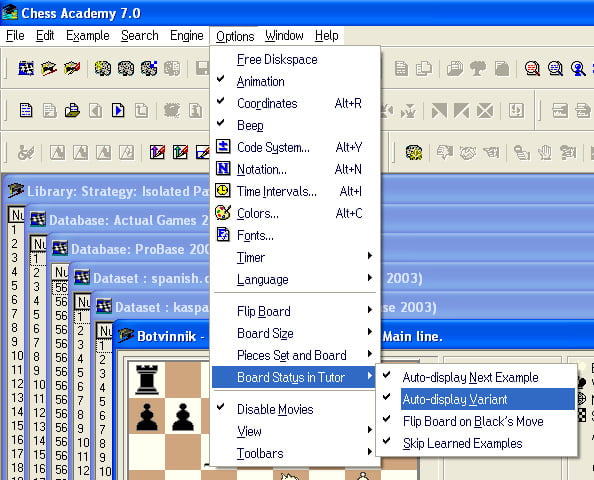
Task: Toggle Auto-display Variant option
Action: 477,399
